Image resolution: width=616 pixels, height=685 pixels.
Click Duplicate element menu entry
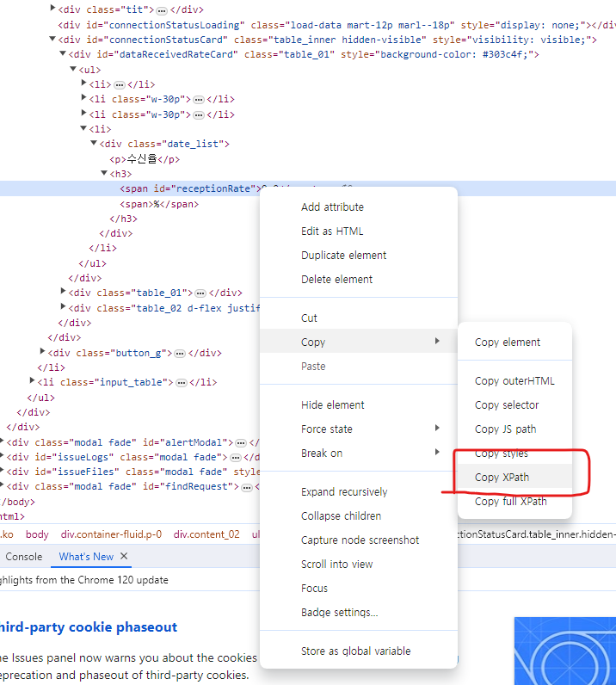click(358, 255)
